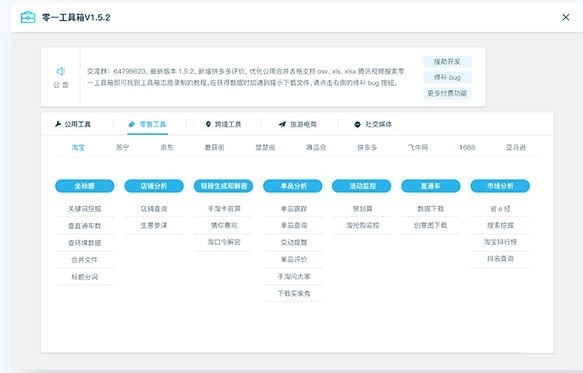
Task: Select the 零售工具 tab
Action: (x=148, y=124)
